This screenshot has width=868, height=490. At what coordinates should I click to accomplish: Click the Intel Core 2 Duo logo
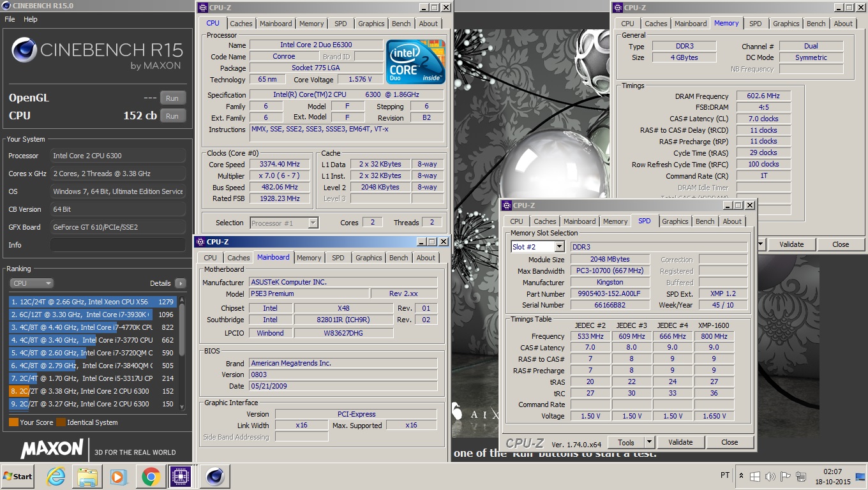tap(415, 61)
